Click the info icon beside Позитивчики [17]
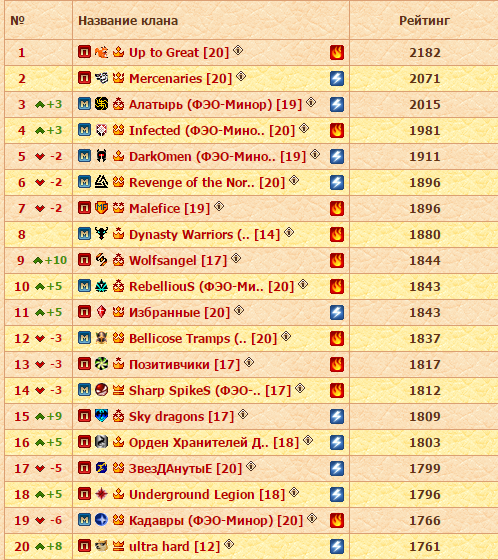498x560 pixels. coord(249,362)
